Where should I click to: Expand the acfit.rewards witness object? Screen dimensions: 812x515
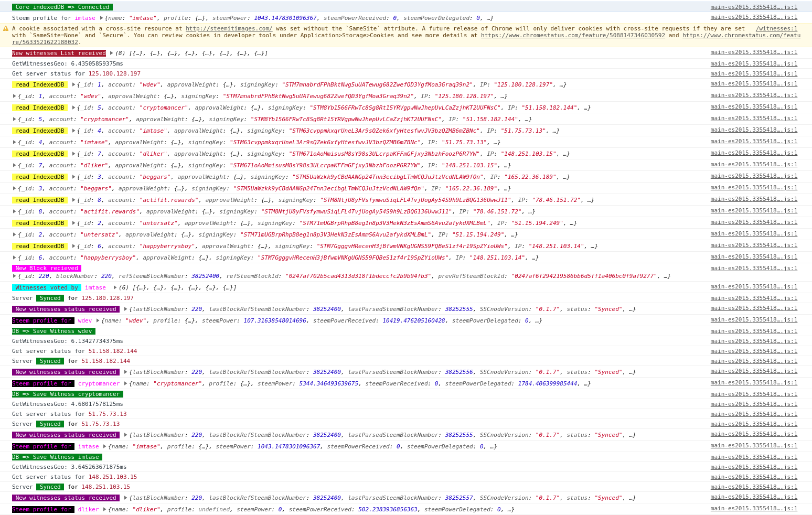click(x=14, y=211)
